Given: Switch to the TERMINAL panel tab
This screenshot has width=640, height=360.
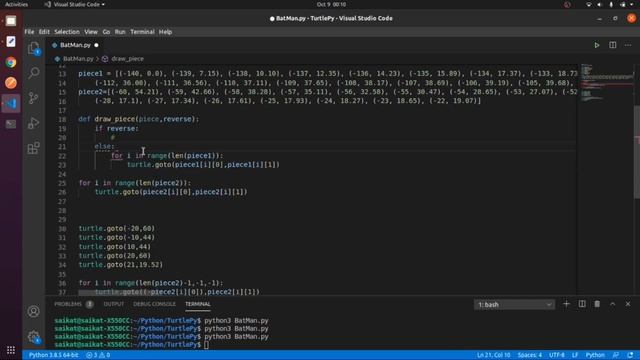Looking at the screenshot, I should [x=198, y=304].
